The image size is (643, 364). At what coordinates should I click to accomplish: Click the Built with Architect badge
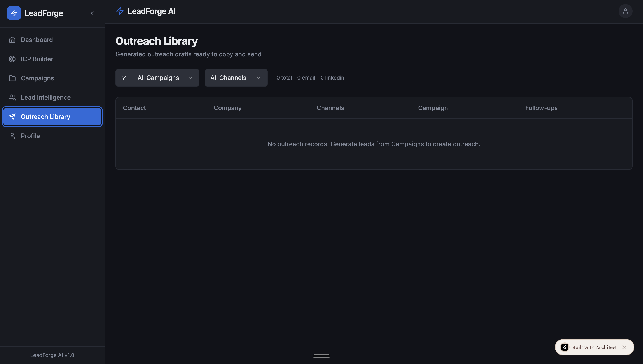[x=594, y=347]
